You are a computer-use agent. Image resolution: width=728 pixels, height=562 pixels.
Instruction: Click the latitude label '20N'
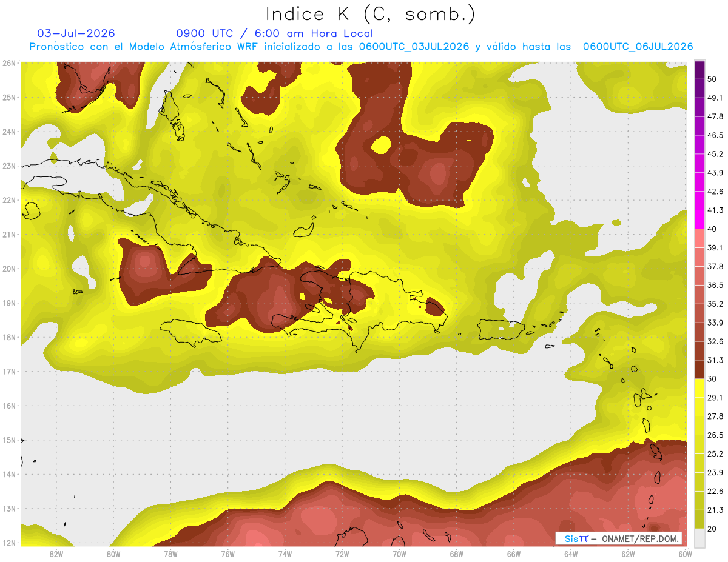click(x=8, y=269)
